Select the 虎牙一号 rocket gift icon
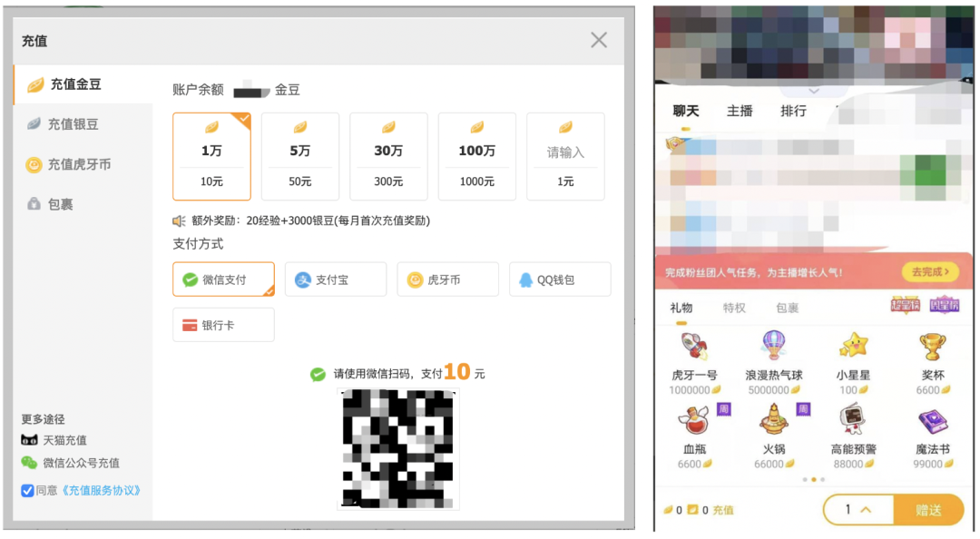 tap(694, 346)
